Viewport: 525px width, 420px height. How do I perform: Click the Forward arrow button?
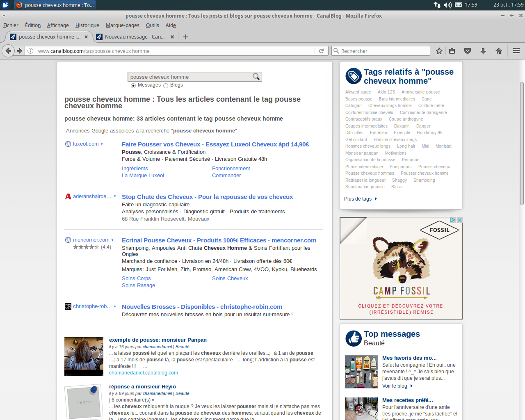(19, 51)
